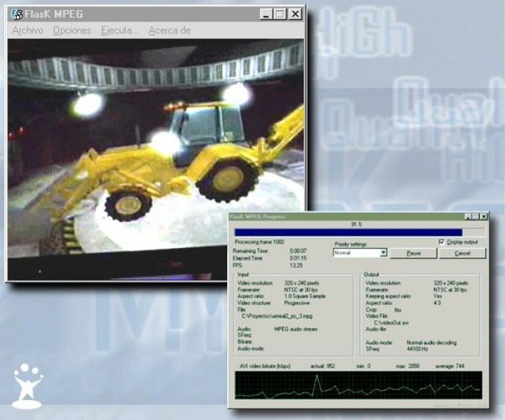Click the output video file C:\videoOut.avi

pos(391,323)
